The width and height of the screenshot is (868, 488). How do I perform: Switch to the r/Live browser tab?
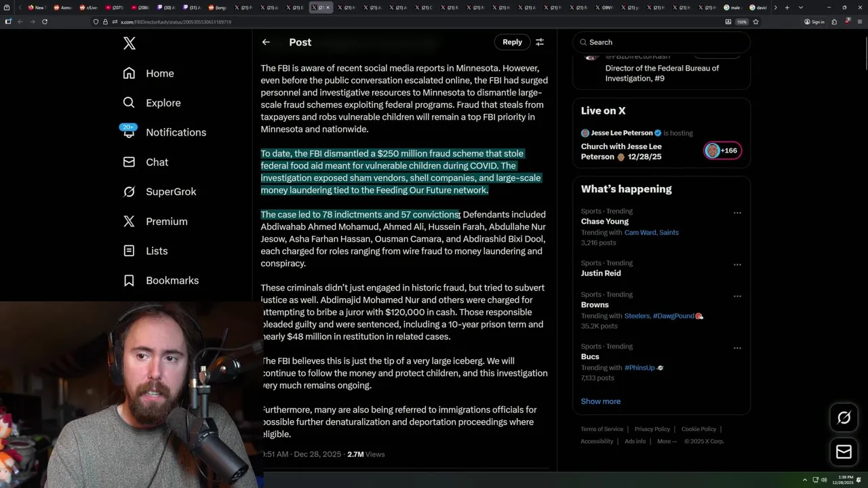tap(89, 7)
